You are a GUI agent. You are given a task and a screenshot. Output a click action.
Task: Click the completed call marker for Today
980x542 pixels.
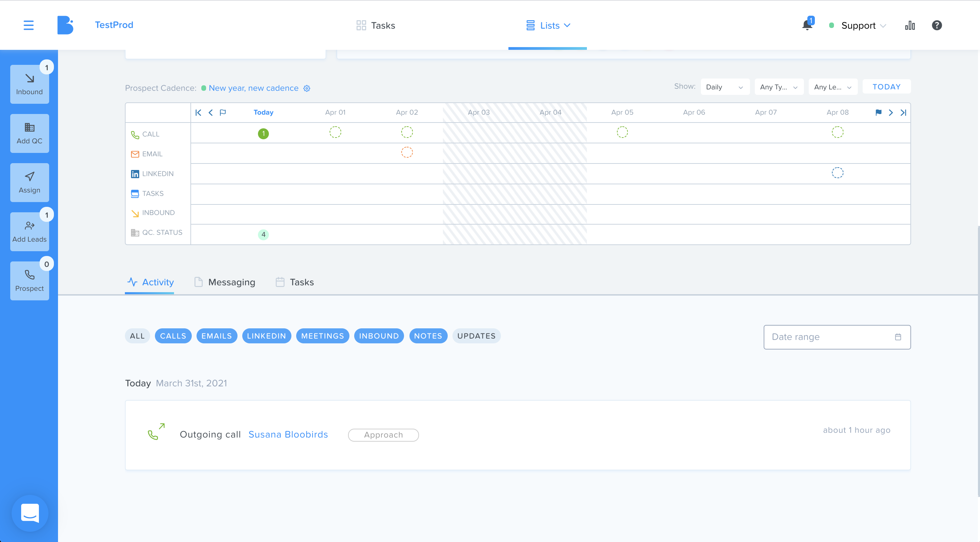pyautogui.click(x=263, y=133)
